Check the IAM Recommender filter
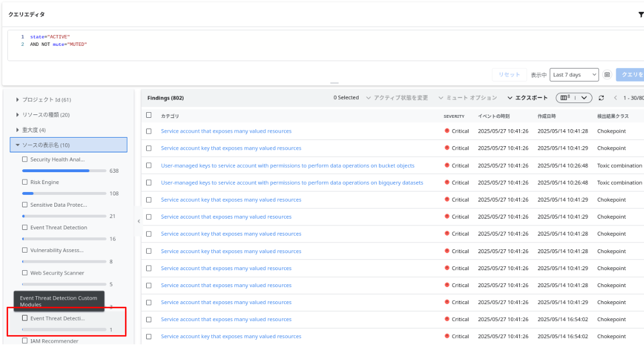This screenshot has height=350, width=644. [x=25, y=341]
